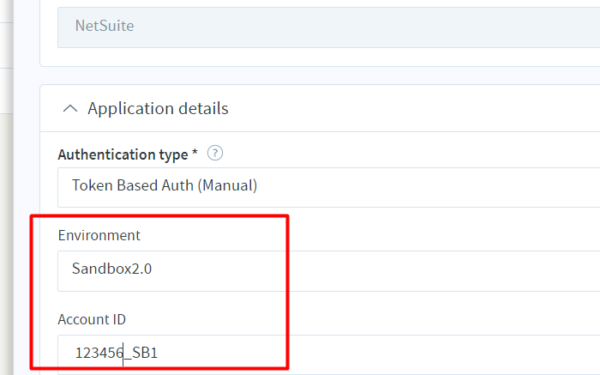
Task: Click the Environment field label
Action: 99,235
